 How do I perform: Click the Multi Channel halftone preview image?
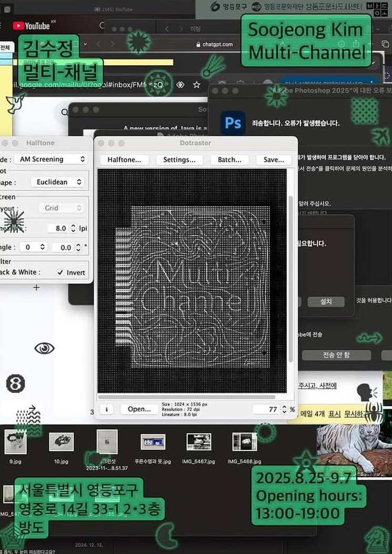192,281
